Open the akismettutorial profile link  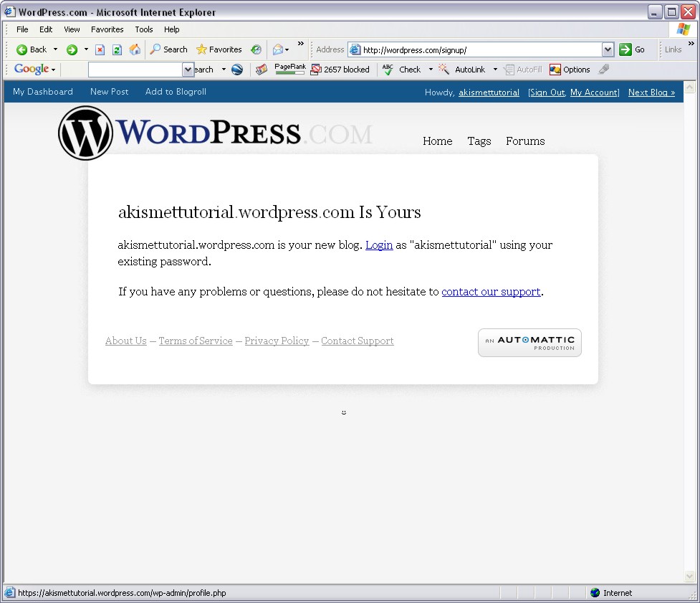pyautogui.click(x=489, y=92)
